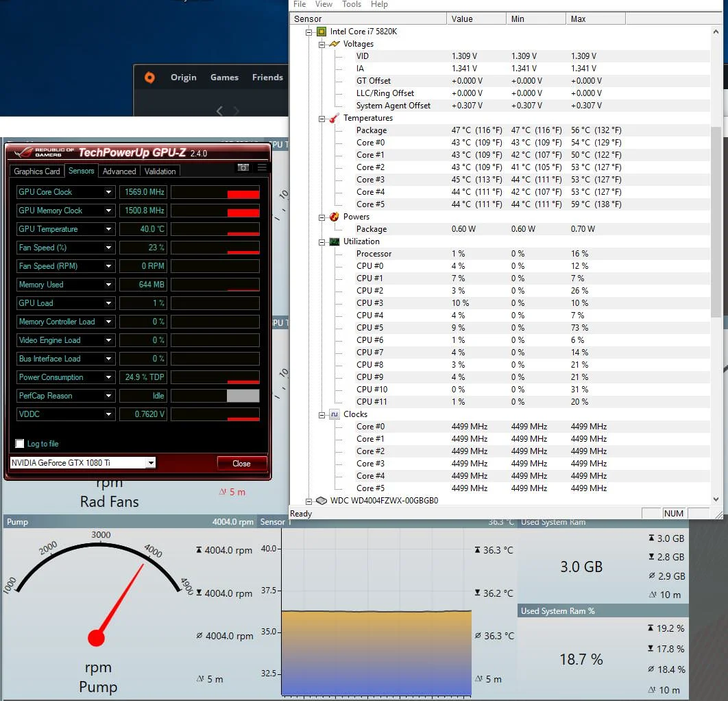Click the sensor list scroll down arrow

pyautogui.click(x=716, y=499)
